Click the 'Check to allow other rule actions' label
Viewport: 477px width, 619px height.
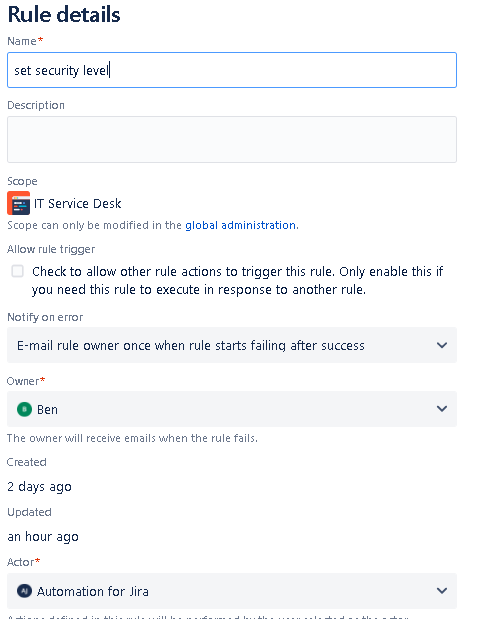click(238, 281)
